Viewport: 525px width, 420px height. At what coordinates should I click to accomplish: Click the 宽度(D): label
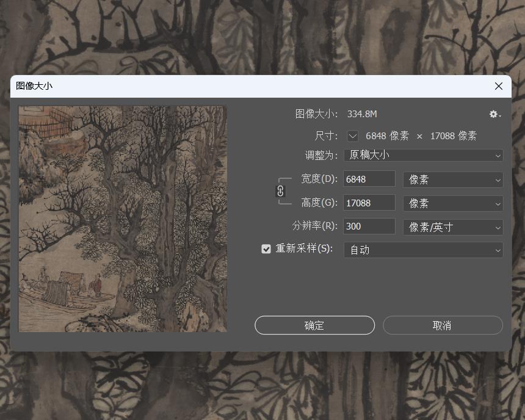coord(319,179)
